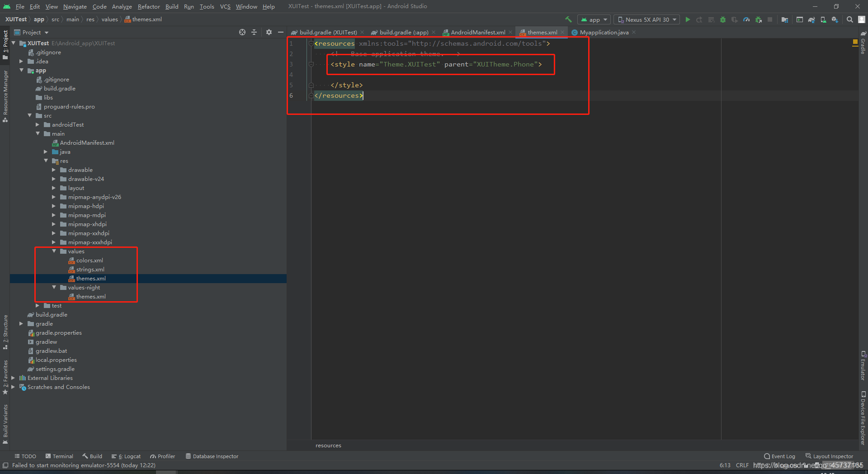Open the Layout Inspector

click(x=829, y=456)
